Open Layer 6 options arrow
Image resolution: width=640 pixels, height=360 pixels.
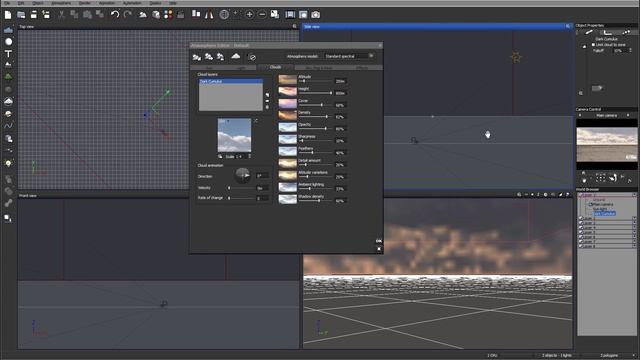[x=634, y=237]
